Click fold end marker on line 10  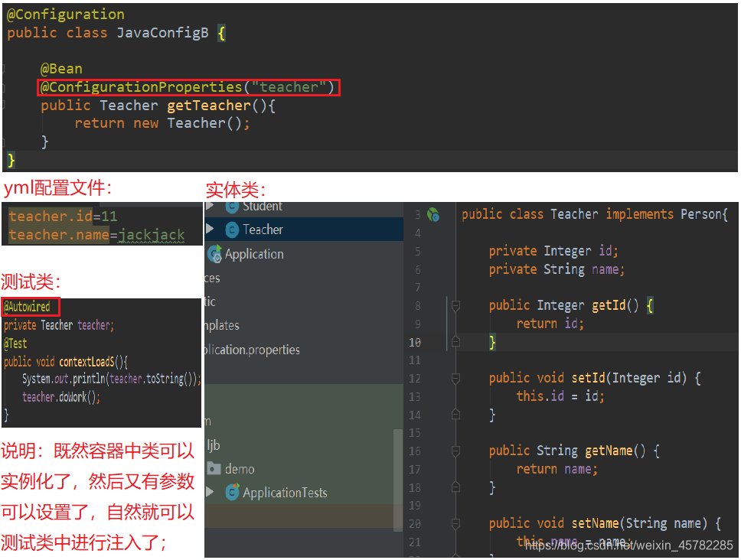455,341
